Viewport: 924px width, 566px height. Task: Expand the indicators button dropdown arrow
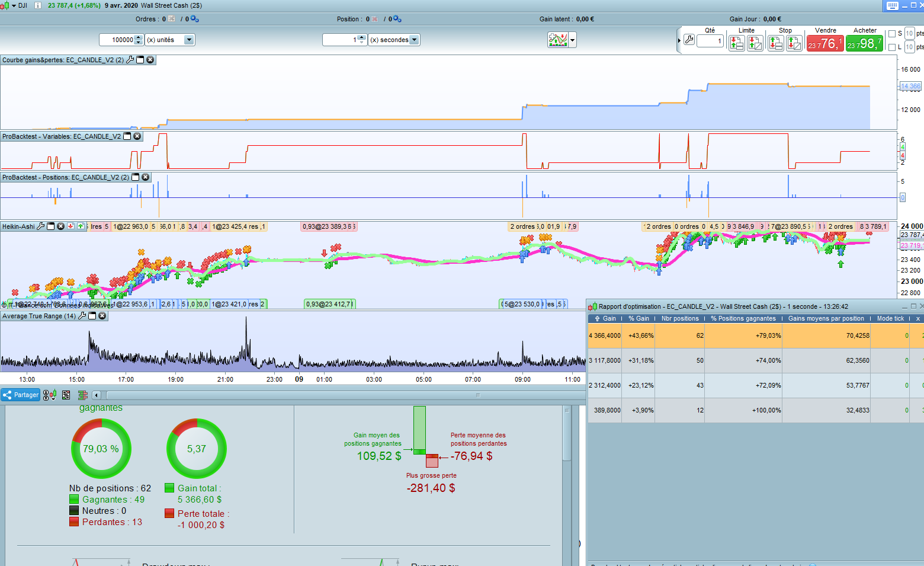(572, 40)
